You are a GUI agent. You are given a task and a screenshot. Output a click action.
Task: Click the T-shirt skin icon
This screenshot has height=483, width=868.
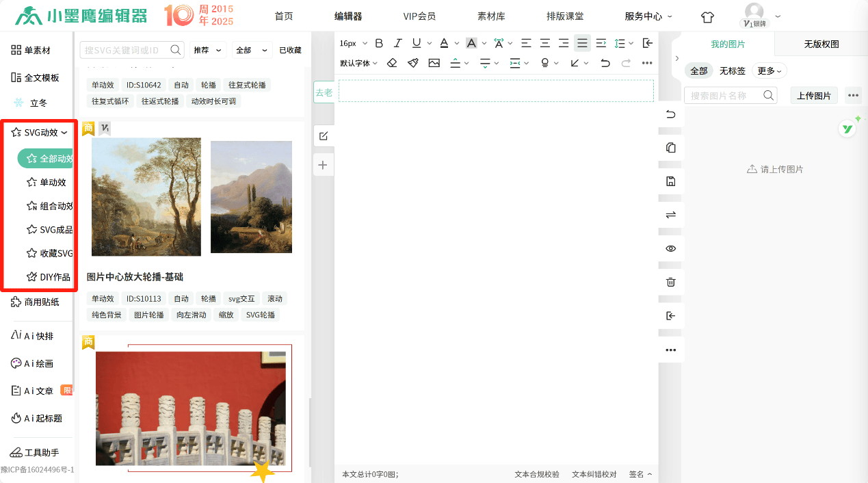tap(707, 16)
